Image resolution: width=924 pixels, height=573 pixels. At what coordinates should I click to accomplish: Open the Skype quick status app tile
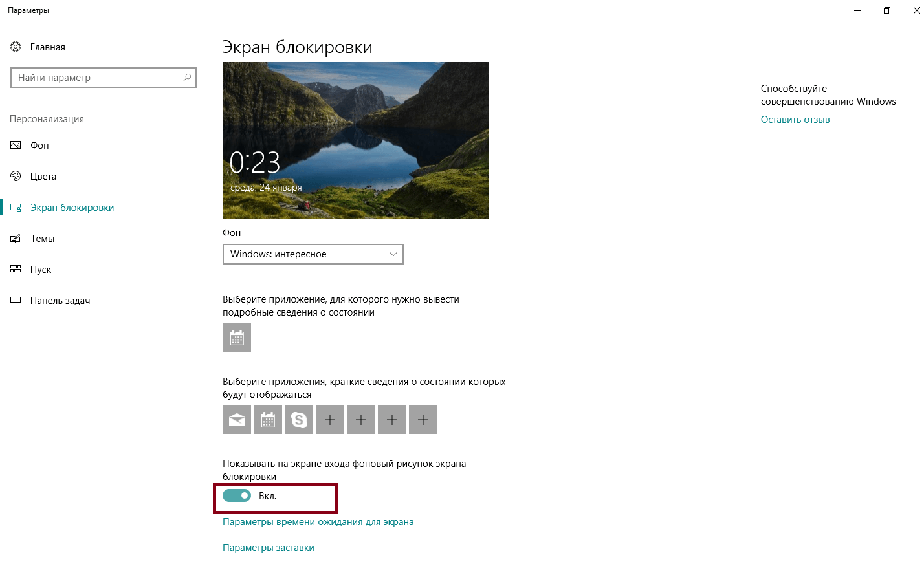pos(299,420)
